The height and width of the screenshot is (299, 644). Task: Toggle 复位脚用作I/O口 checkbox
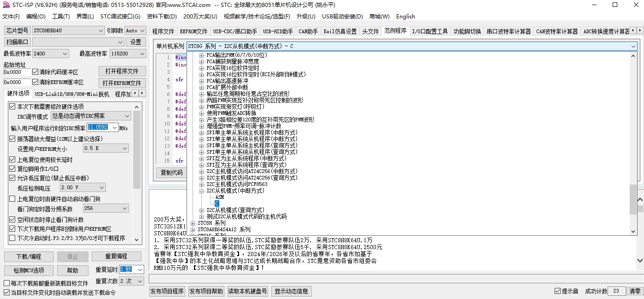[x=12, y=169]
